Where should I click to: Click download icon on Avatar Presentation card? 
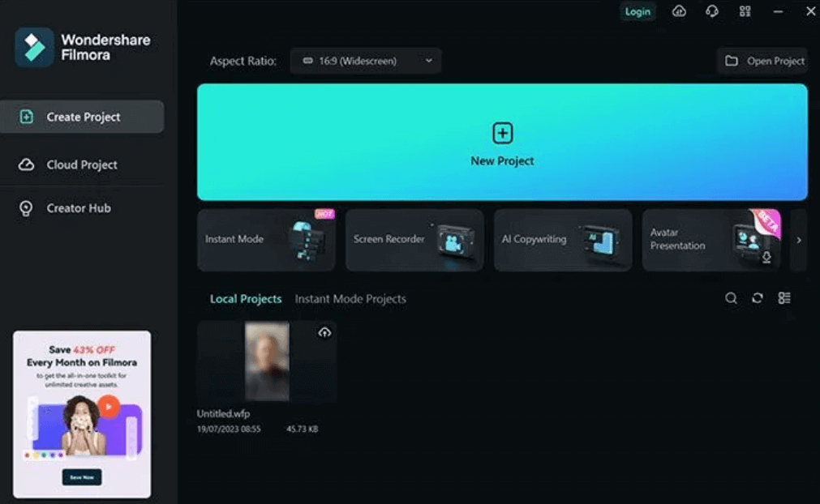tap(766, 258)
